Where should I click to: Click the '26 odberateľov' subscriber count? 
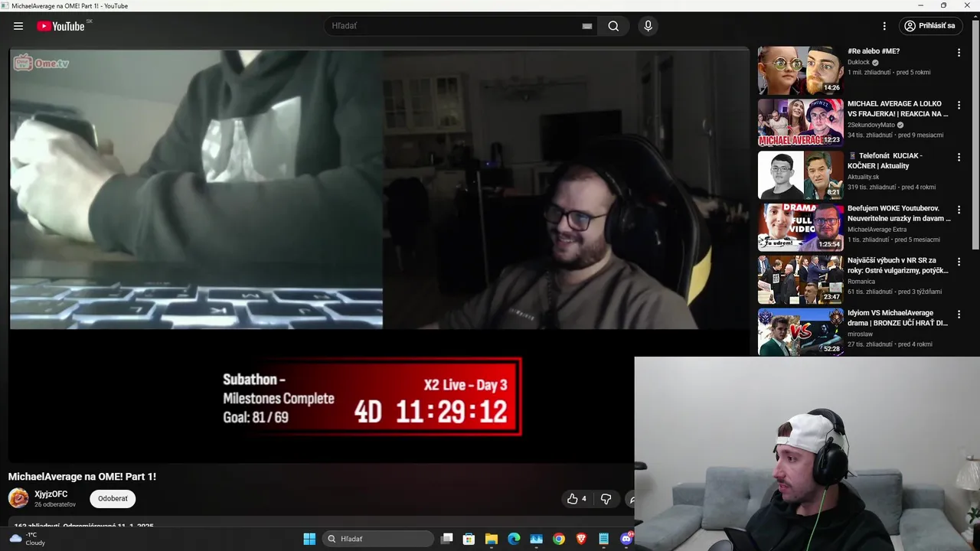pyautogui.click(x=55, y=504)
